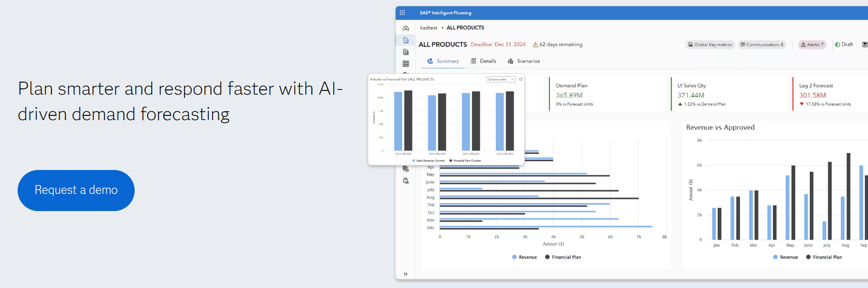Open the grid layout sidebar icon
The height and width of the screenshot is (288, 868).
click(x=406, y=63)
